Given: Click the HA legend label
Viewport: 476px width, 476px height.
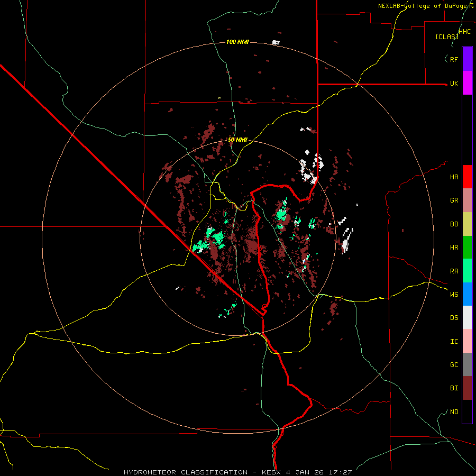Looking at the screenshot, I should (x=454, y=177).
